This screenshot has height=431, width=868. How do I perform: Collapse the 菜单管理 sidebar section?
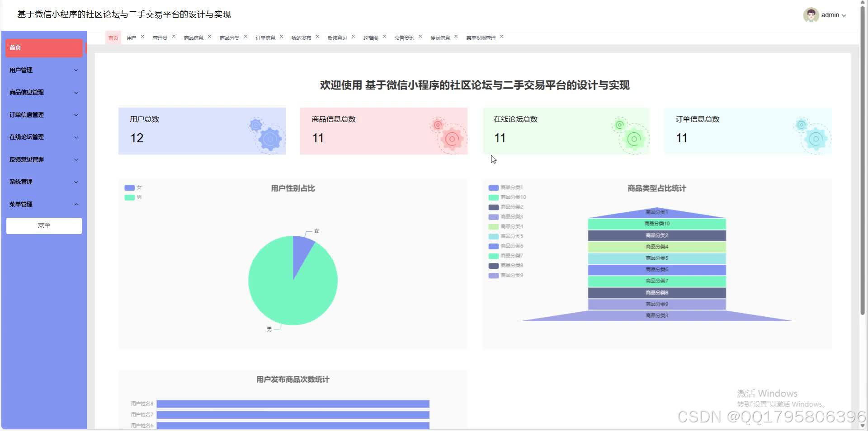(44, 204)
